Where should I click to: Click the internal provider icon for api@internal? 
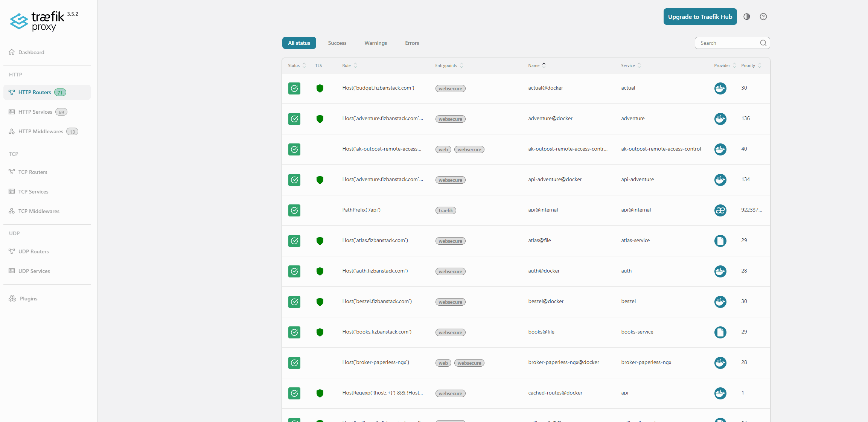(x=720, y=210)
